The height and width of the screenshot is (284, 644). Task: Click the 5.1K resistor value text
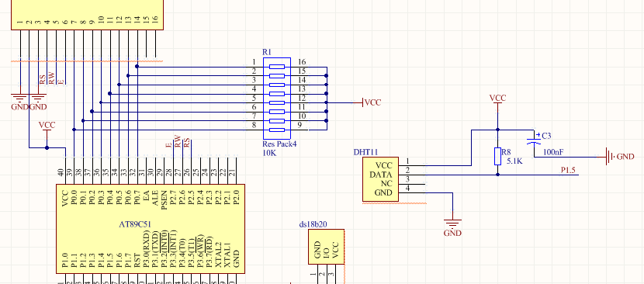tap(514, 161)
